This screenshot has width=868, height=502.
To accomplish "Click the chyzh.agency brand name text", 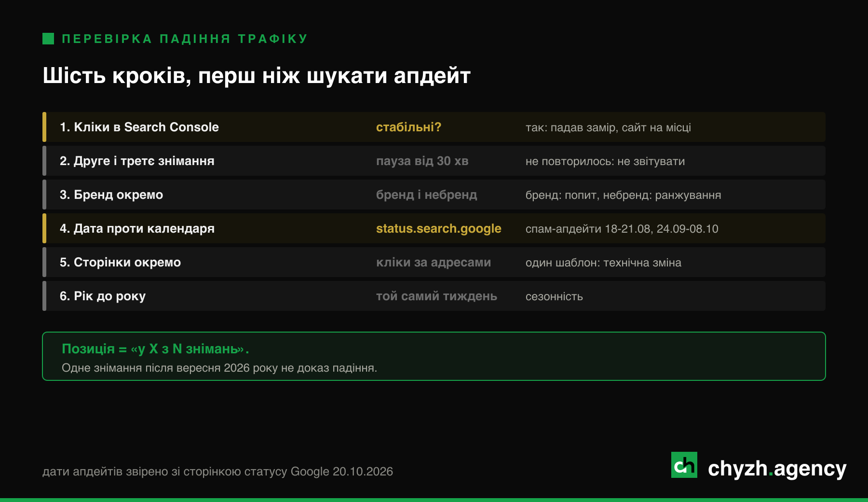I will tap(777, 469).
